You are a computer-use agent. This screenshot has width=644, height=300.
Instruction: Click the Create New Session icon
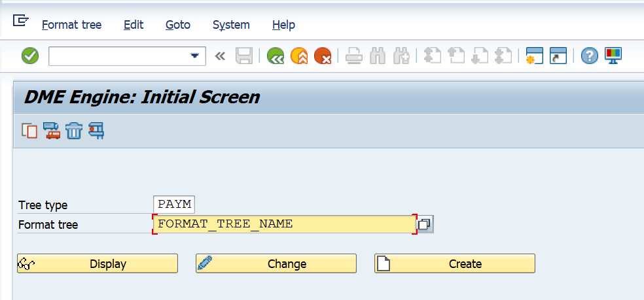click(534, 56)
